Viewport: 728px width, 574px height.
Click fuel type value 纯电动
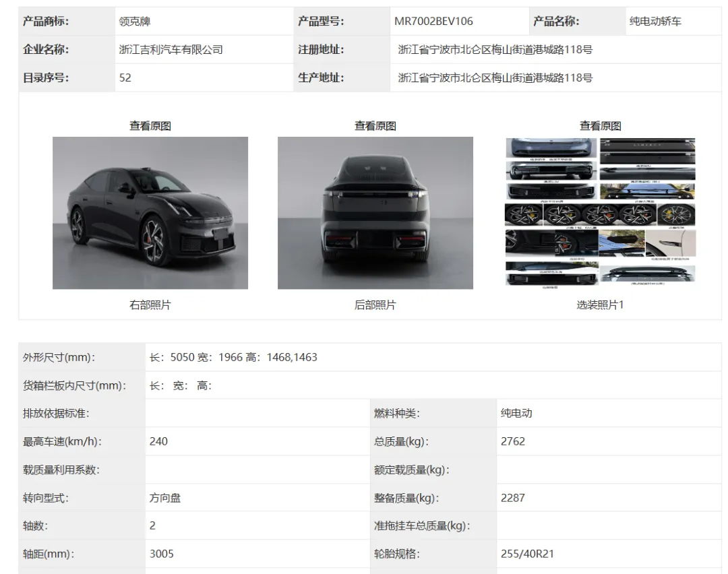click(516, 414)
